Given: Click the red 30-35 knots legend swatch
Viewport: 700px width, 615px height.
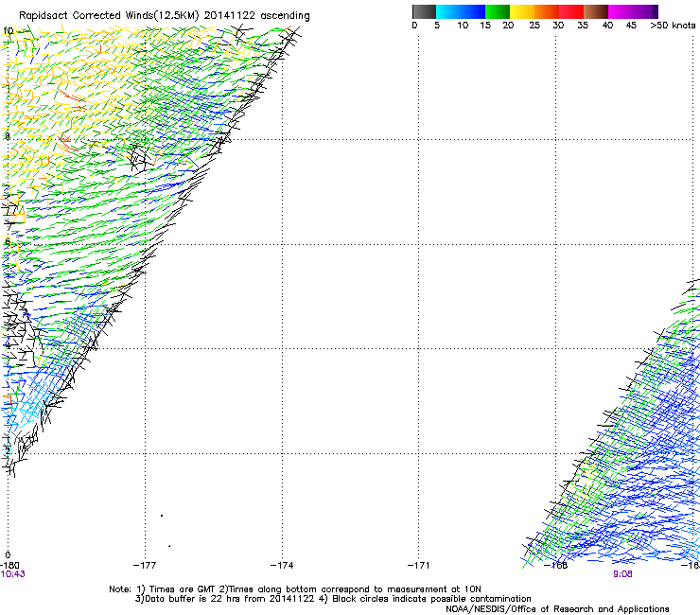Looking at the screenshot, I should pyautogui.click(x=571, y=11).
